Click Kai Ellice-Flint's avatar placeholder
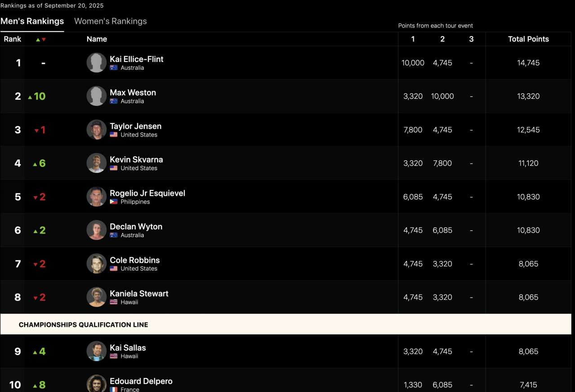Image resolution: width=575 pixels, height=392 pixels. click(x=97, y=63)
